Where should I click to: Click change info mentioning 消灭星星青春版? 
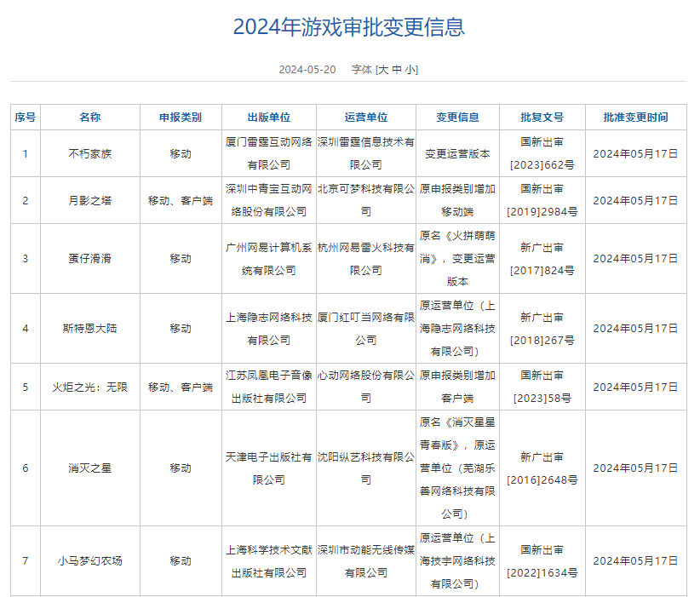coord(457,468)
